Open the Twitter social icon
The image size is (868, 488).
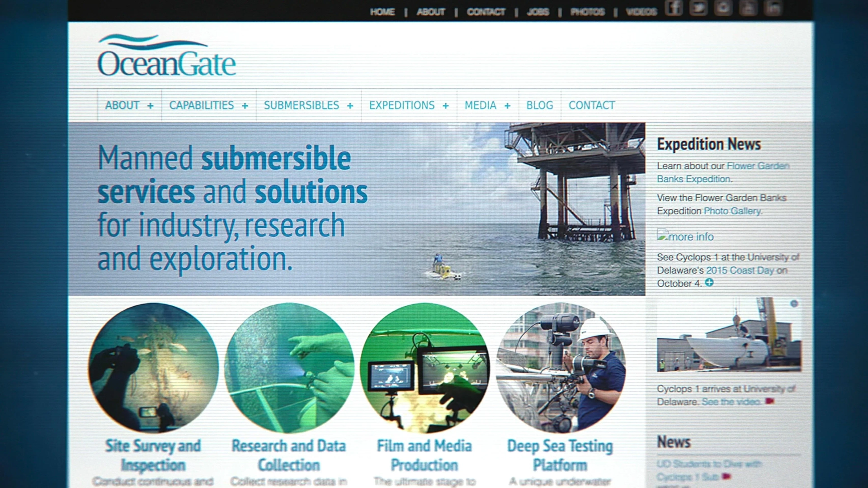coord(698,8)
